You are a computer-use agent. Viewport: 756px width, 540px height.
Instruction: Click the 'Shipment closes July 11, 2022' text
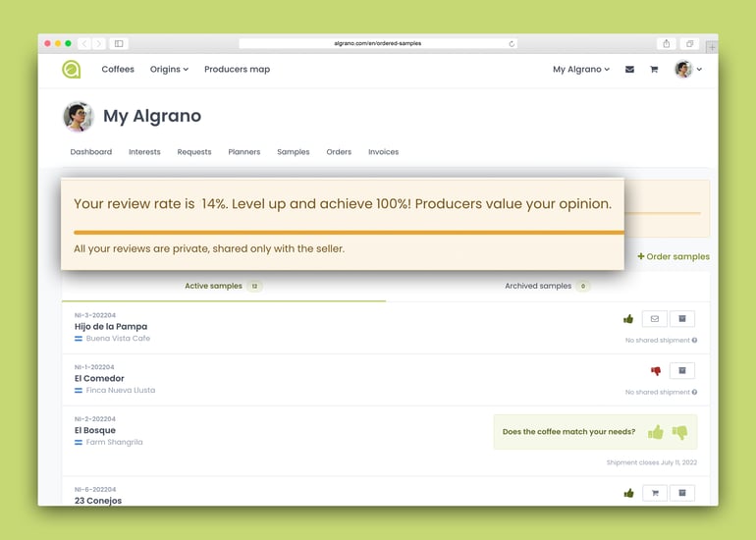point(651,462)
